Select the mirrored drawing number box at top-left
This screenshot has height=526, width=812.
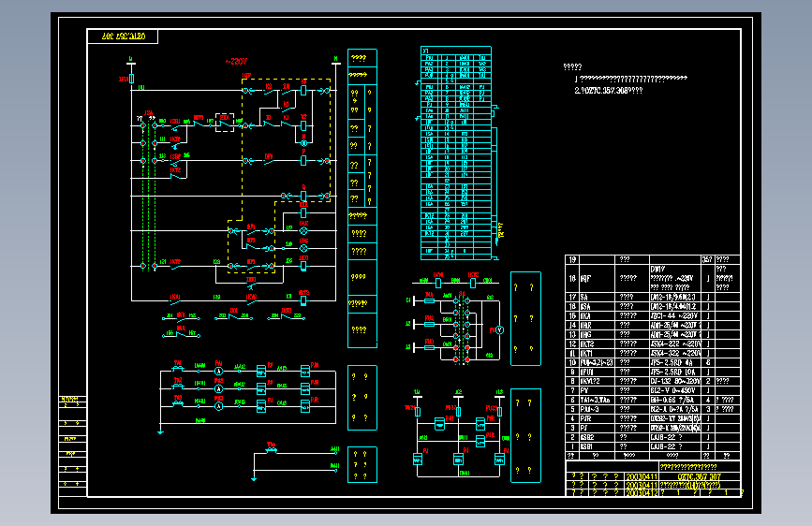123,37
